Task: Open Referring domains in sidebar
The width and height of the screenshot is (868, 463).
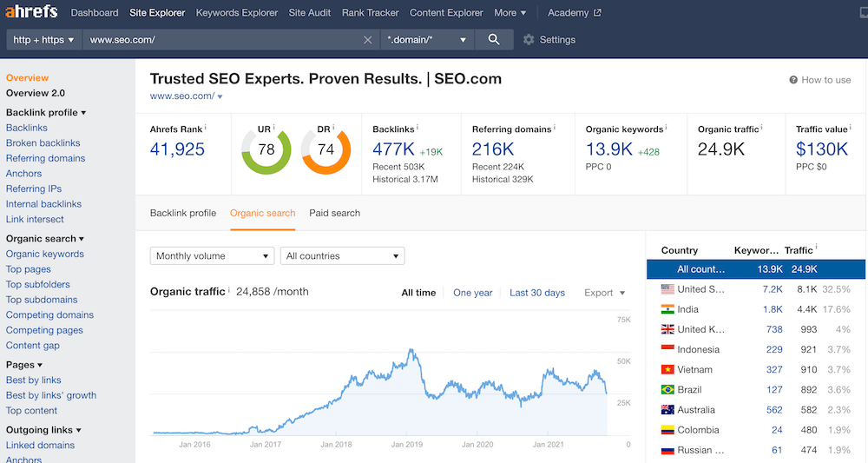Action: pos(45,158)
